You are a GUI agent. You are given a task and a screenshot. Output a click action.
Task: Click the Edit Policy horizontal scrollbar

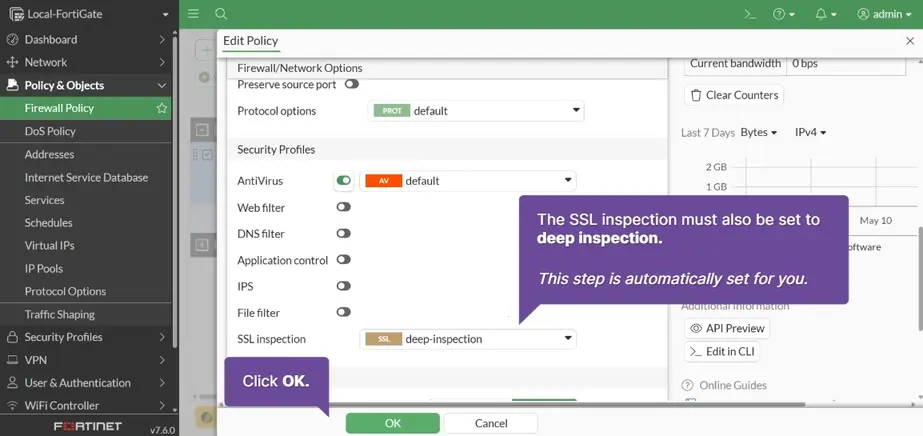(512, 405)
